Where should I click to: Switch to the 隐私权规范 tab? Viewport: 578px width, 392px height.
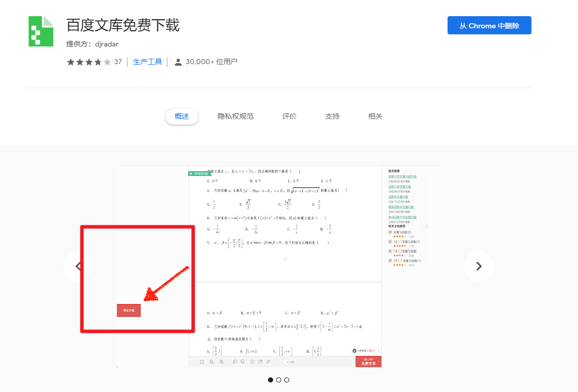236,116
